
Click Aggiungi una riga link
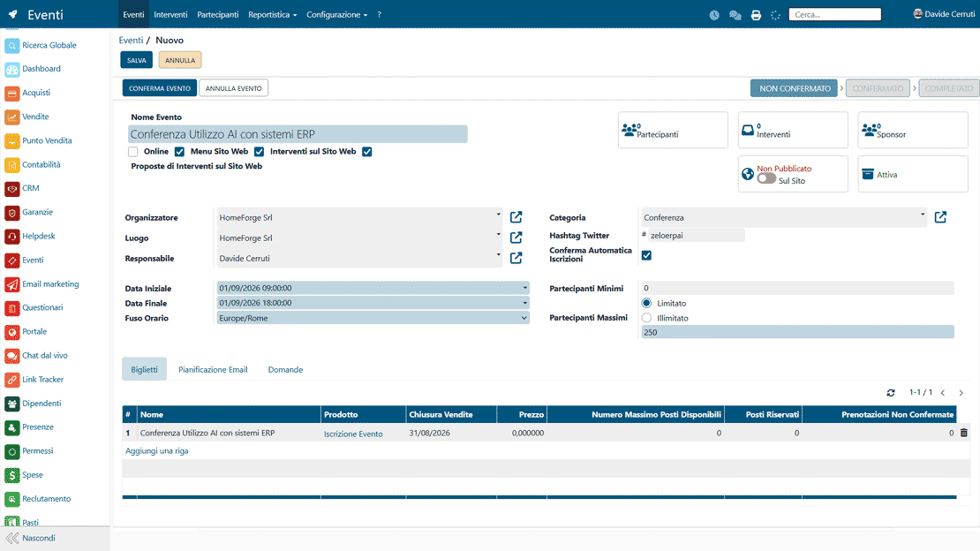pos(157,451)
